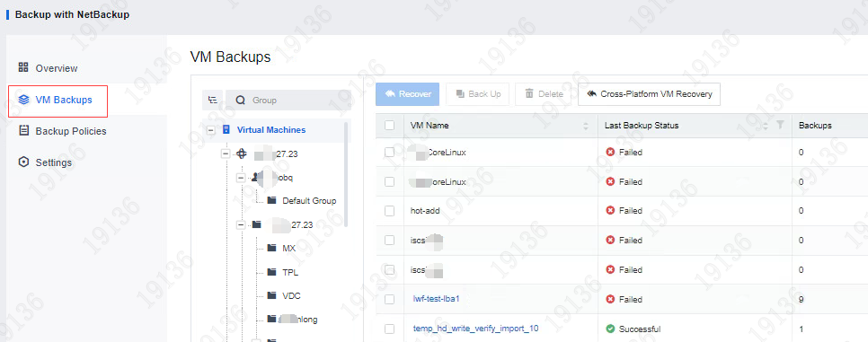Open Cross-Platform VM Recovery
The width and height of the screenshot is (868, 342).
coord(649,94)
